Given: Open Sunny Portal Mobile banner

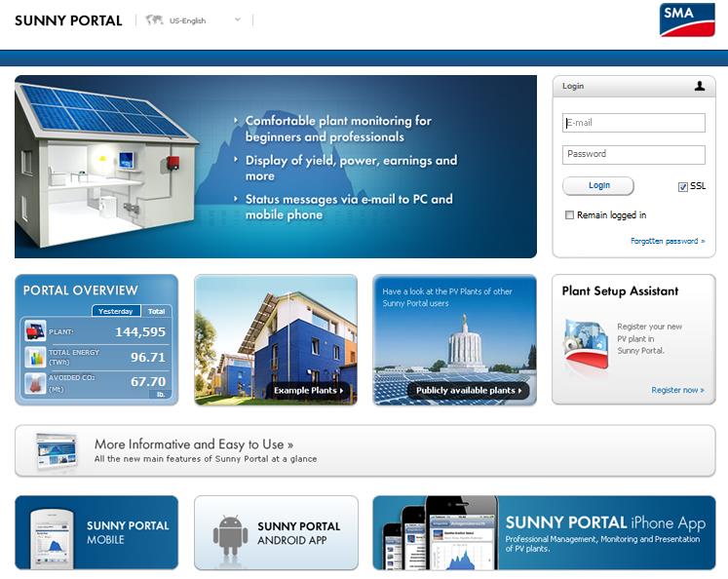Looking at the screenshot, I should pos(96,532).
